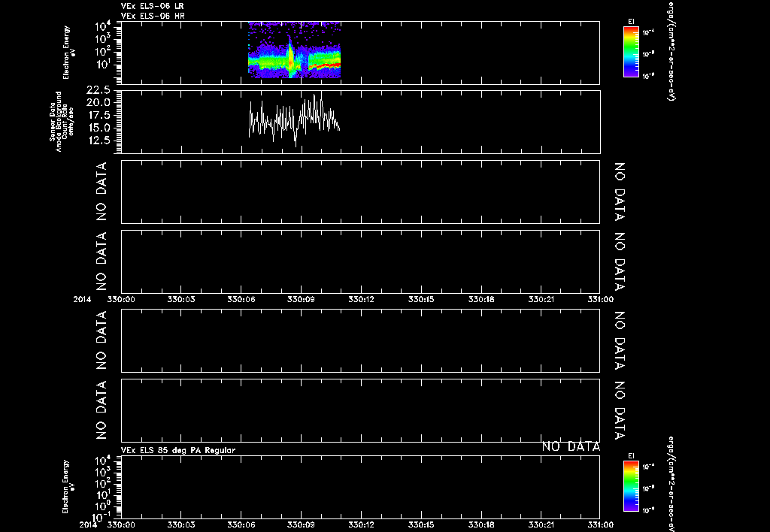Click the 'El' label above the top color bar
The height and width of the screenshot is (532, 770).
point(631,22)
